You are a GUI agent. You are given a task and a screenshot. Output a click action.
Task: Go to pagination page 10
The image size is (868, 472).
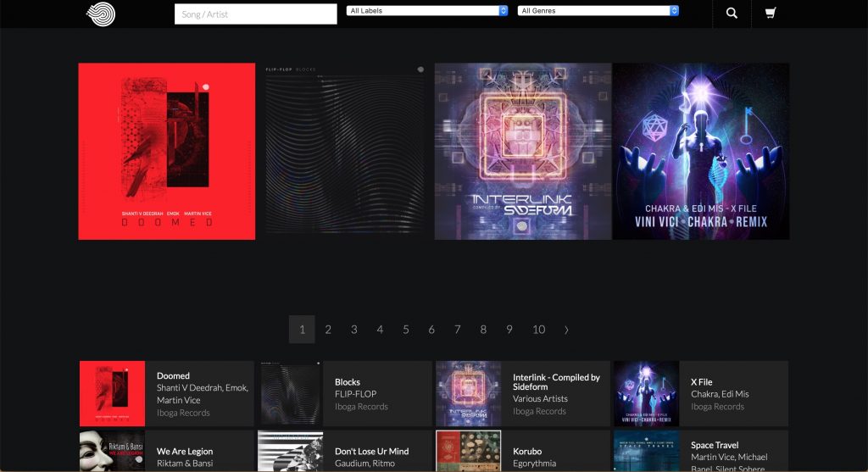(x=538, y=330)
